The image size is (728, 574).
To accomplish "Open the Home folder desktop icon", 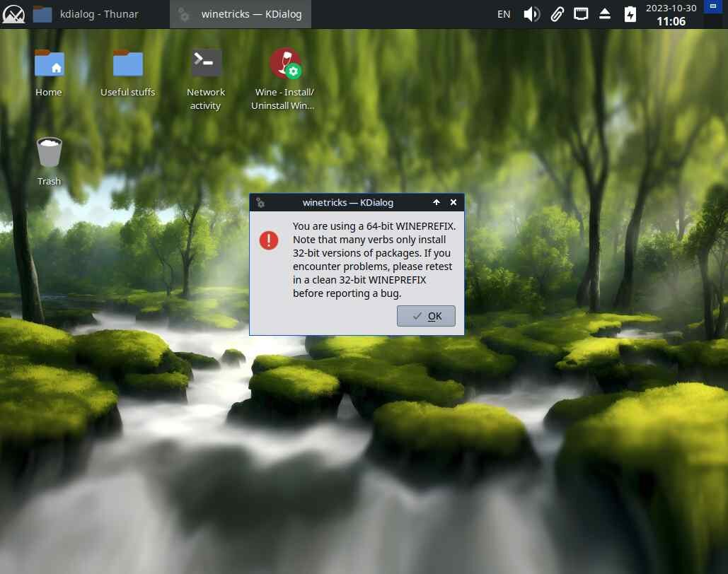I will click(49, 73).
